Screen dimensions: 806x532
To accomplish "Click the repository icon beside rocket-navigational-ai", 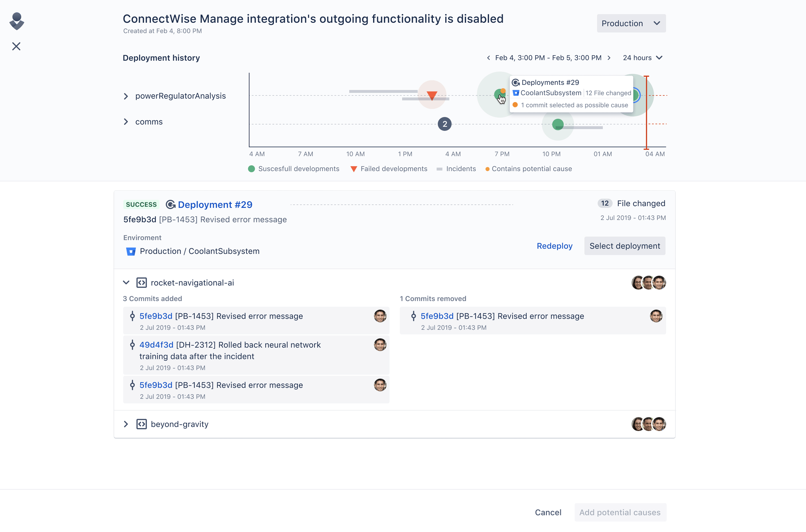I will coord(141,282).
